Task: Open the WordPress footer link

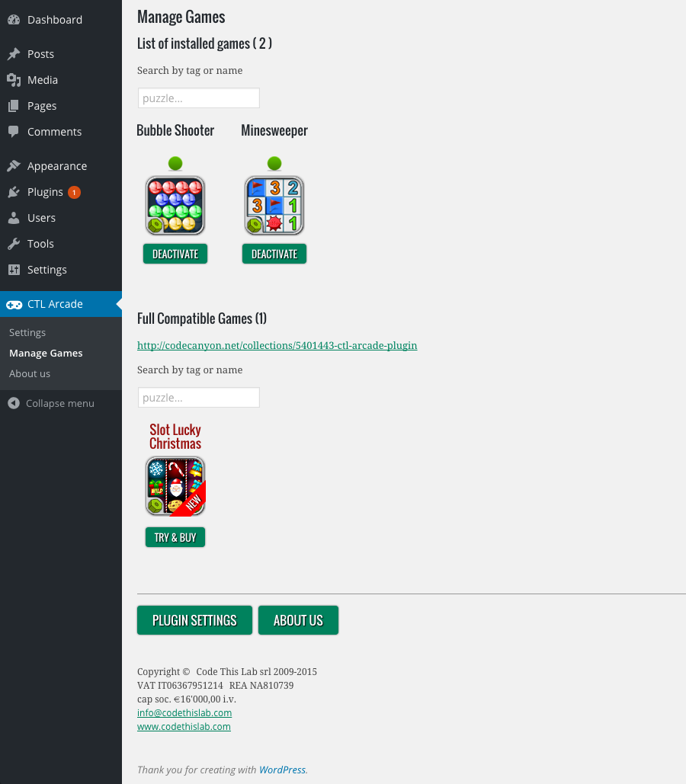Action: 282,770
